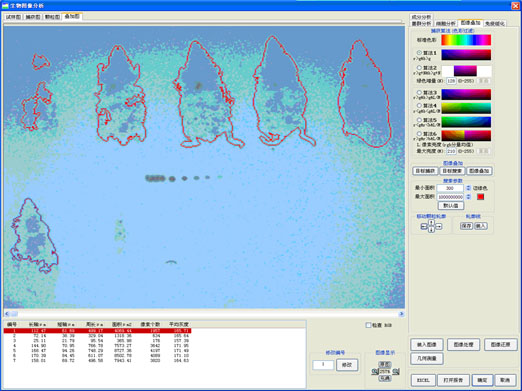Tick the 检查 checkbox

(368, 325)
